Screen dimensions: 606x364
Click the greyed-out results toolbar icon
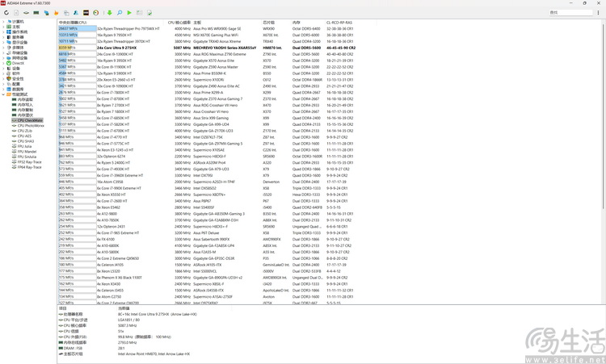pyautogui.click(x=140, y=13)
